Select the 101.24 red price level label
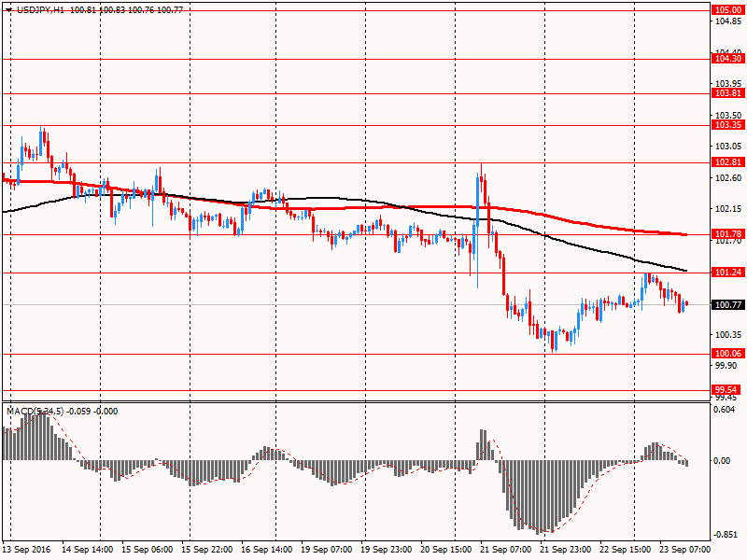The image size is (747, 560). pyautogui.click(x=728, y=272)
